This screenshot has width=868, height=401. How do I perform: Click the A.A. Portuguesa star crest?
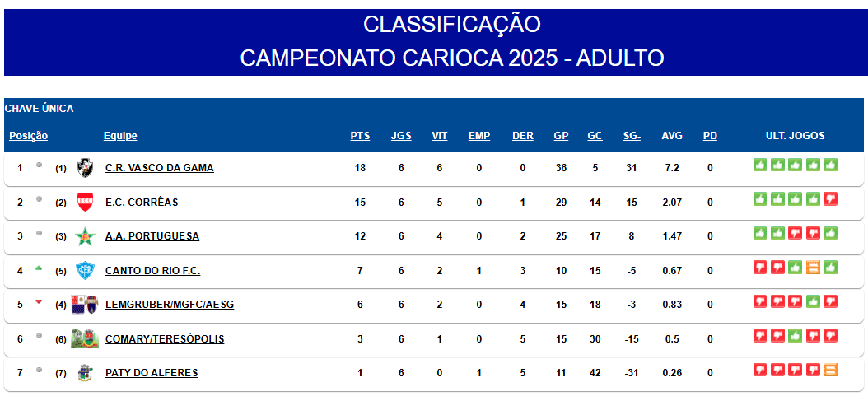point(85,236)
